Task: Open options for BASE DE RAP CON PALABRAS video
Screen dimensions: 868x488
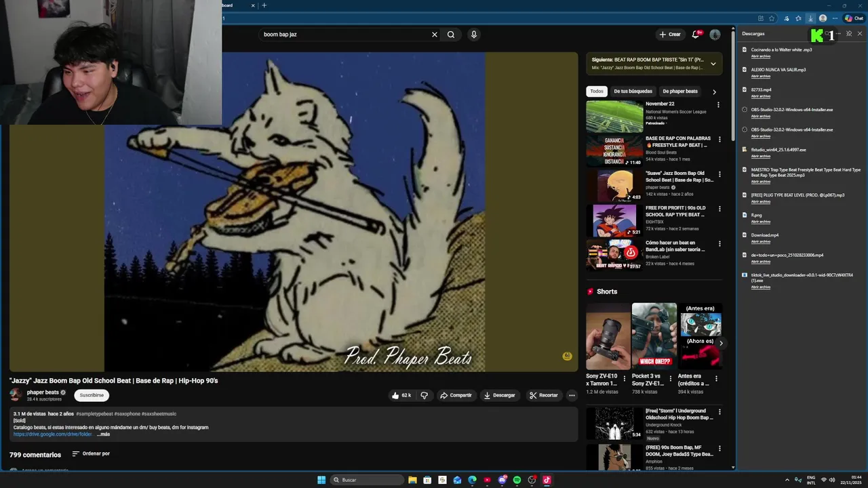Action: pyautogui.click(x=719, y=140)
